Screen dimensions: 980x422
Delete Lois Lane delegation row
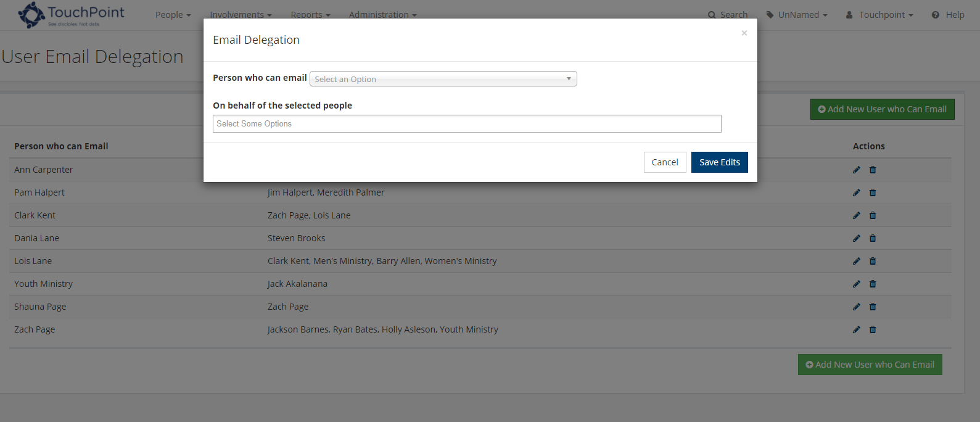point(873,261)
